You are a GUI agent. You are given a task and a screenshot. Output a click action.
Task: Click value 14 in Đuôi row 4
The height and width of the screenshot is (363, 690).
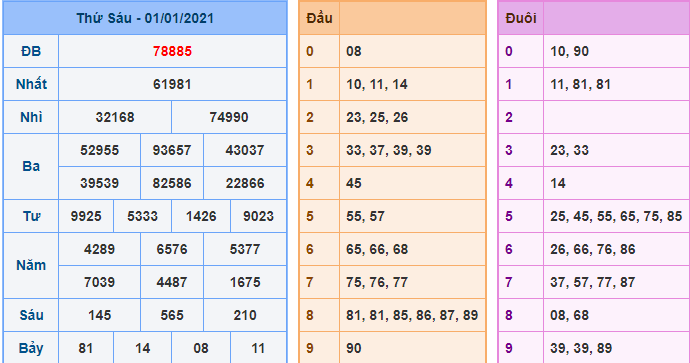pos(558,183)
